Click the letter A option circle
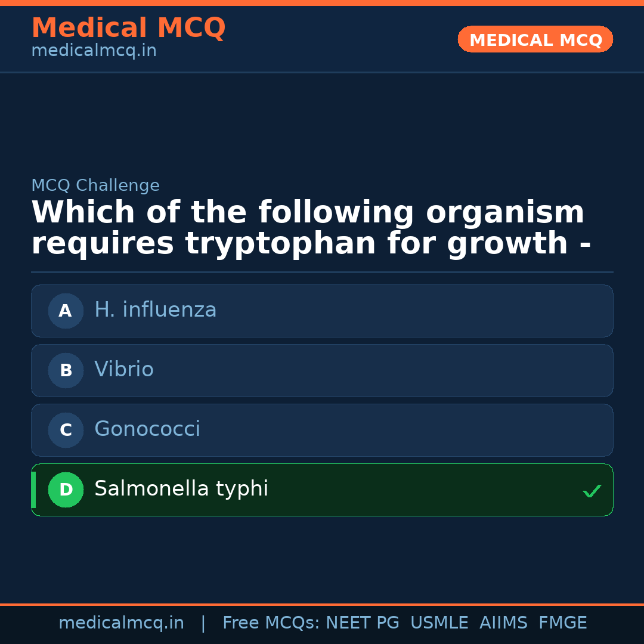Viewport: 644px width, 644px height. tap(66, 311)
